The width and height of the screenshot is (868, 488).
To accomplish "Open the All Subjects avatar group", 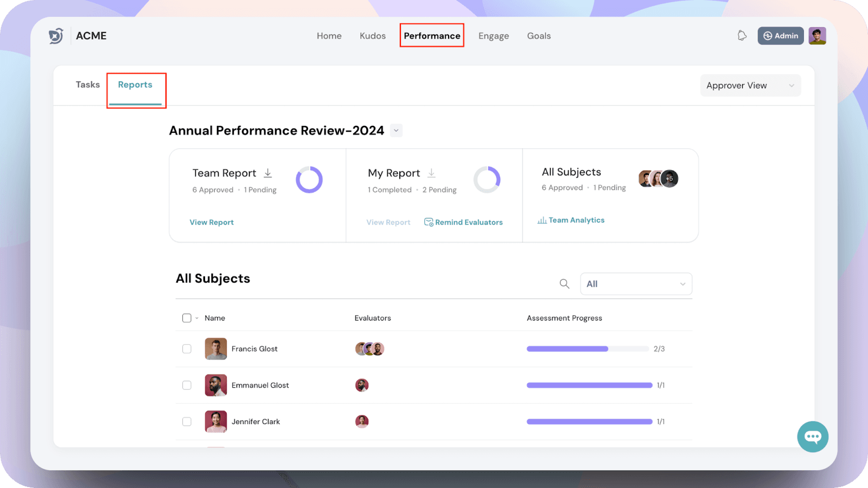I will pos(658,178).
